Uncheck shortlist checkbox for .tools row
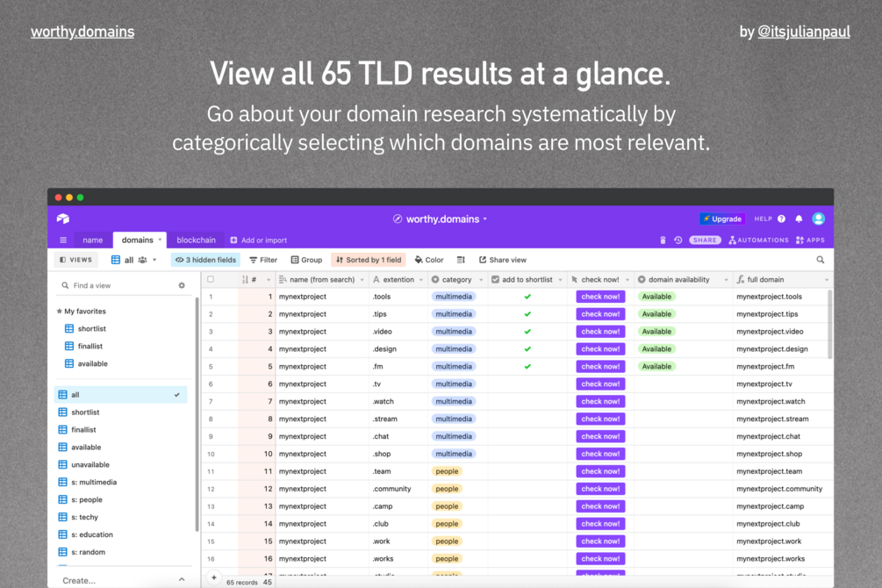The width and height of the screenshot is (882, 588). pos(527,297)
